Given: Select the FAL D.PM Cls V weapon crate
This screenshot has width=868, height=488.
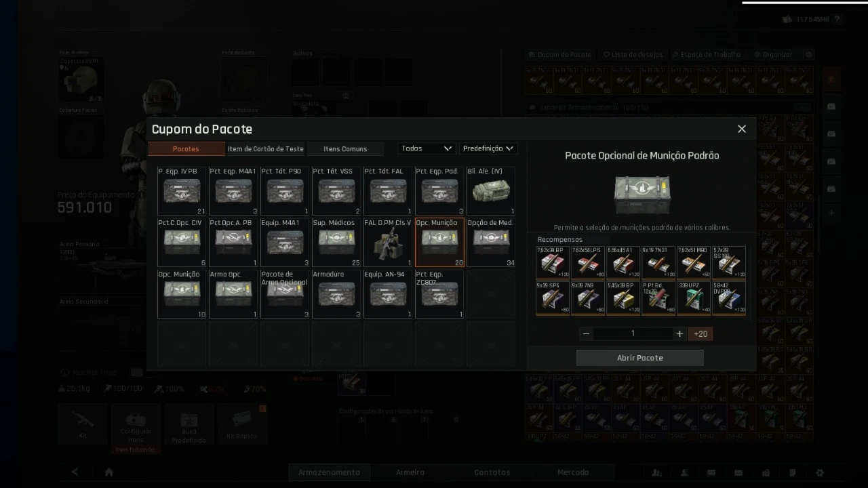Looking at the screenshot, I should [388, 242].
